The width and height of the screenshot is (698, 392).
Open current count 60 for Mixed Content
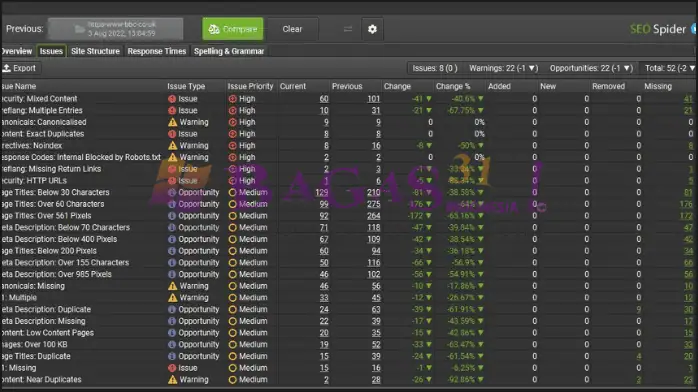click(324, 99)
